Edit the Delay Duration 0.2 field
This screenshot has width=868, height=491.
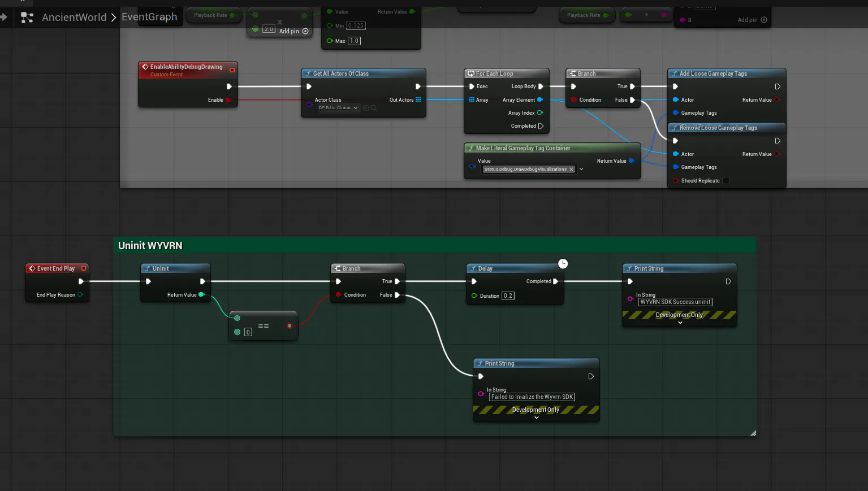[x=508, y=296]
